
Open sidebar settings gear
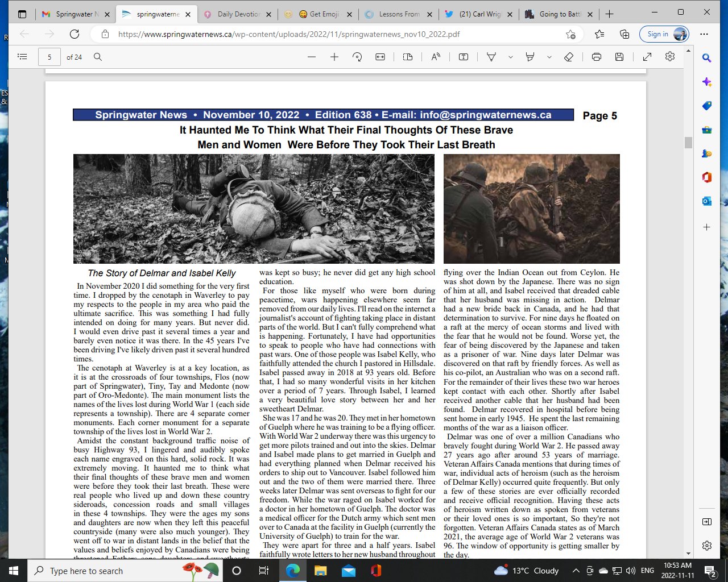pyautogui.click(x=707, y=546)
